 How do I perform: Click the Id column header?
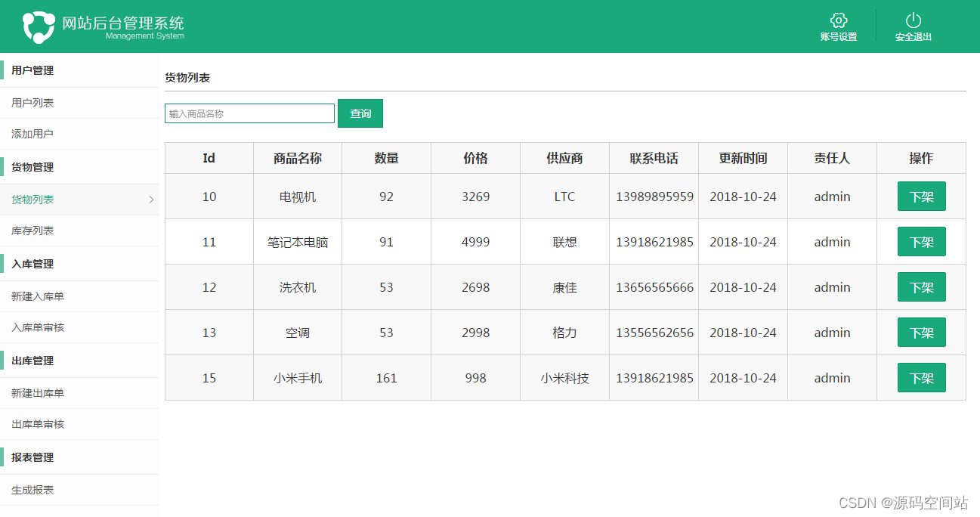pyautogui.click(x=209, y=158)
